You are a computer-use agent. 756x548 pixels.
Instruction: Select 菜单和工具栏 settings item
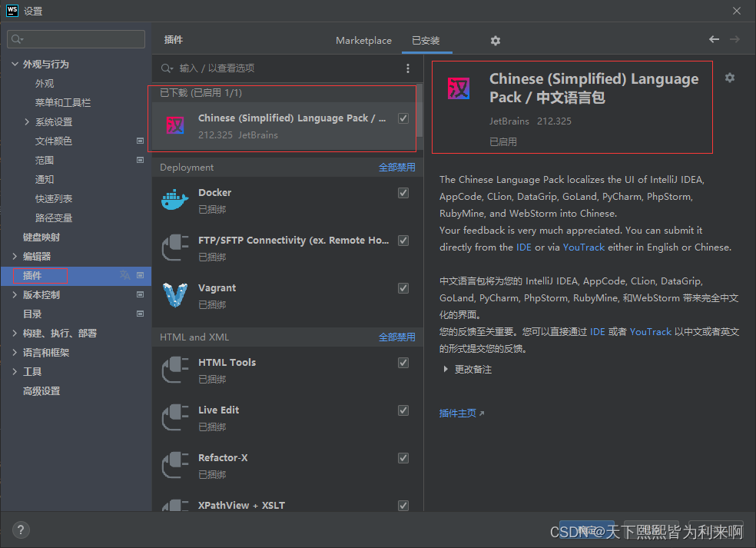pos(63,102)
